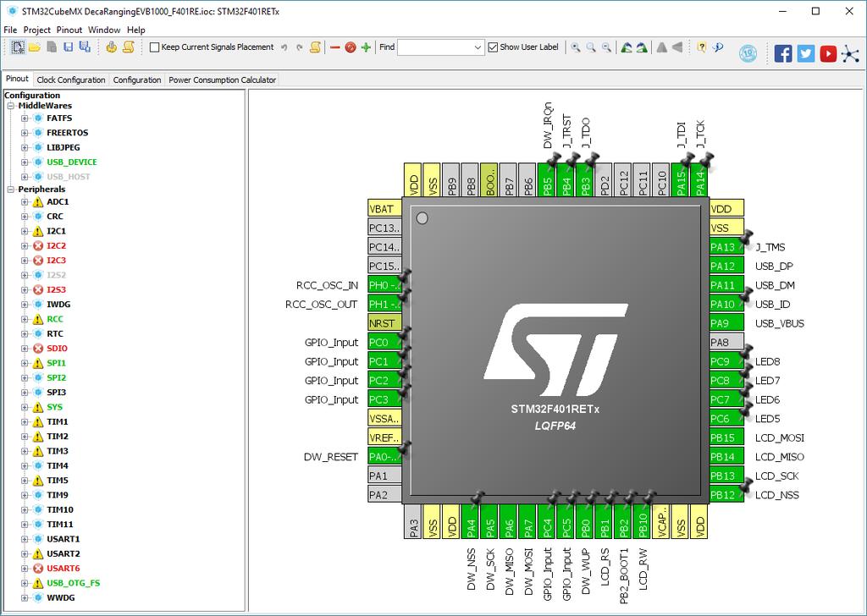Click the scroll icon next to Redo
The height and width of the screenshot is (616, 867).
click(315, 47)
